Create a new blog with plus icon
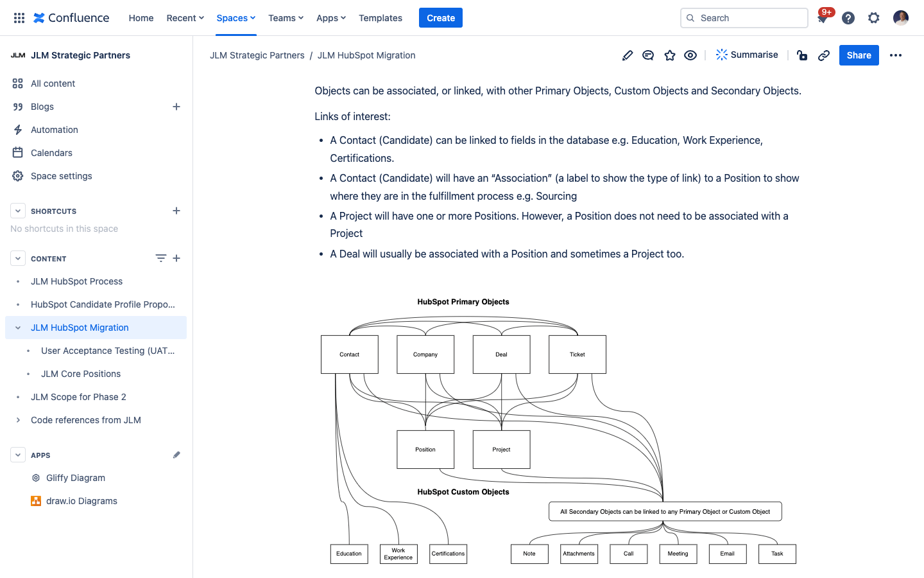 [176, 107]
